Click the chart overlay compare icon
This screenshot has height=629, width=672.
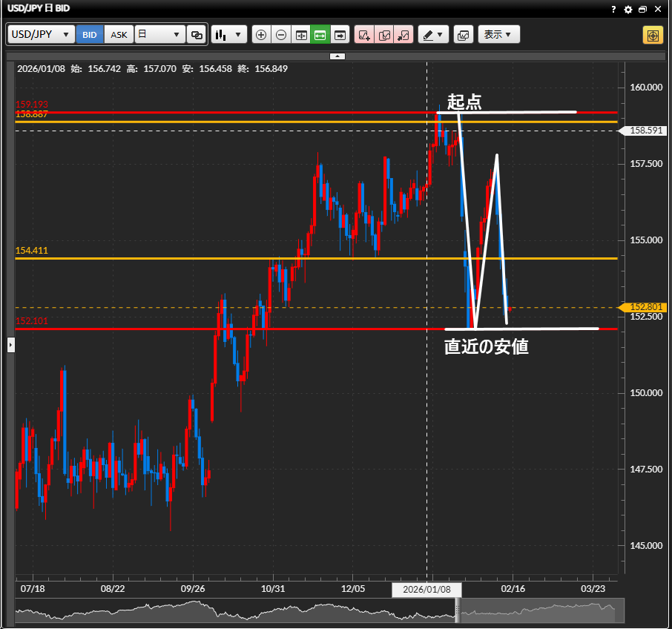(463, 35)
